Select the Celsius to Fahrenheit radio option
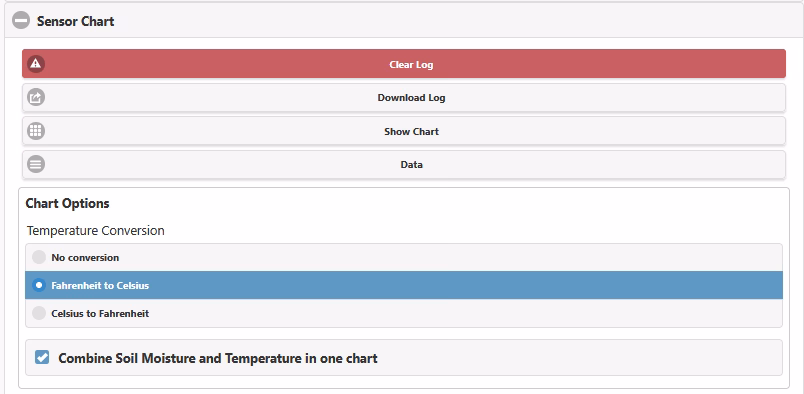Viewport: 804px width, 394px height. [x=39, y=313]
